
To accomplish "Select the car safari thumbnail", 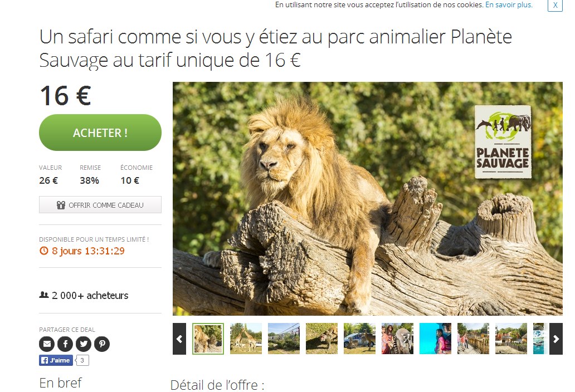I will pos(360,339).
